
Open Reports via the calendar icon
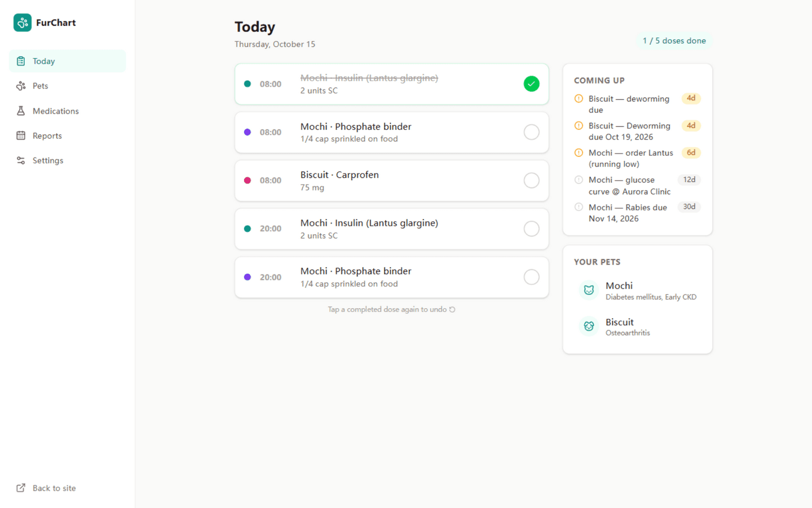(21, 135)
